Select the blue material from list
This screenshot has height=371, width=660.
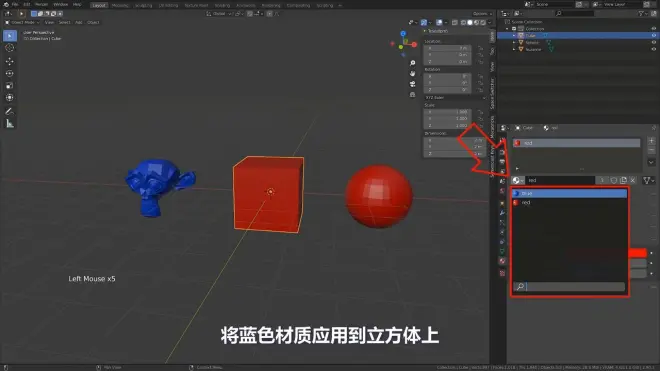tap(570, 193)
